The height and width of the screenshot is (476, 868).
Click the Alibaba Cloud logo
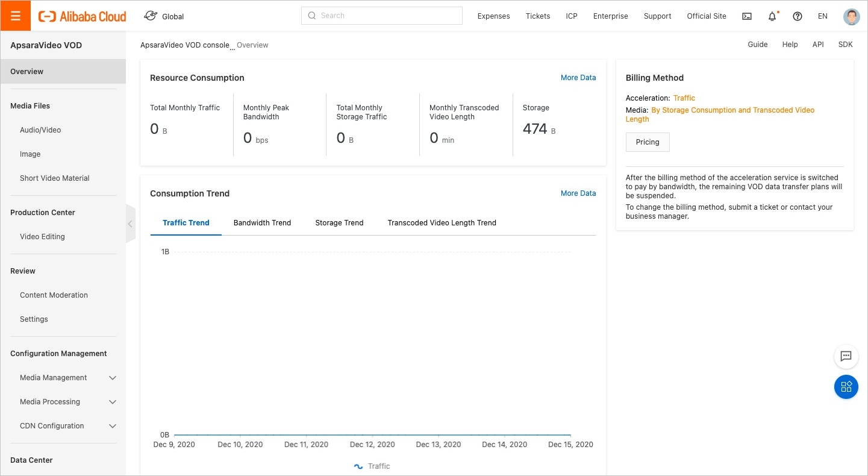point(83,16)
